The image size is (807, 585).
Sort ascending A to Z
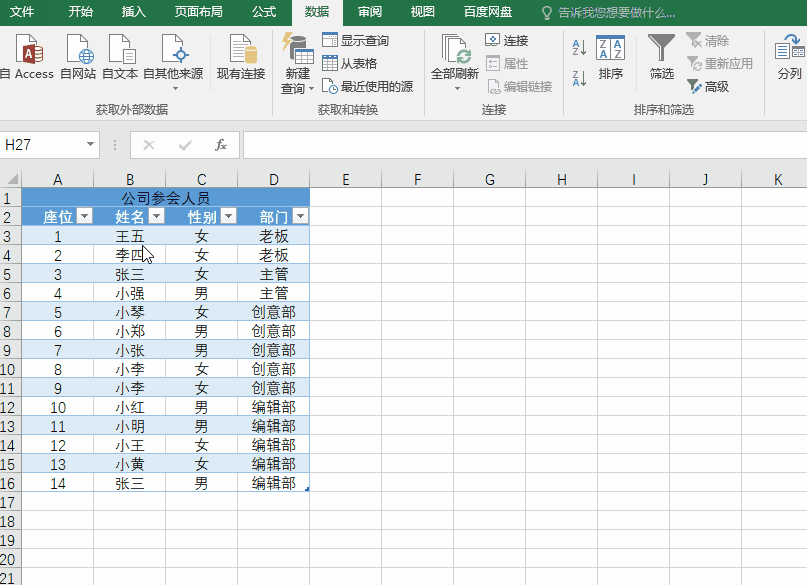pyautogui.click(x=580, y=47)
